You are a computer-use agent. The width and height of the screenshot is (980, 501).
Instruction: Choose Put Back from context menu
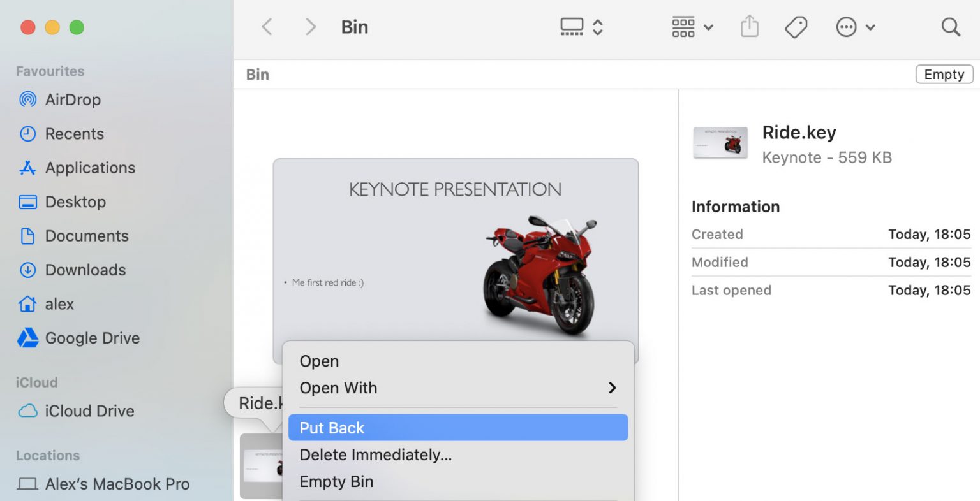point(457,428)
